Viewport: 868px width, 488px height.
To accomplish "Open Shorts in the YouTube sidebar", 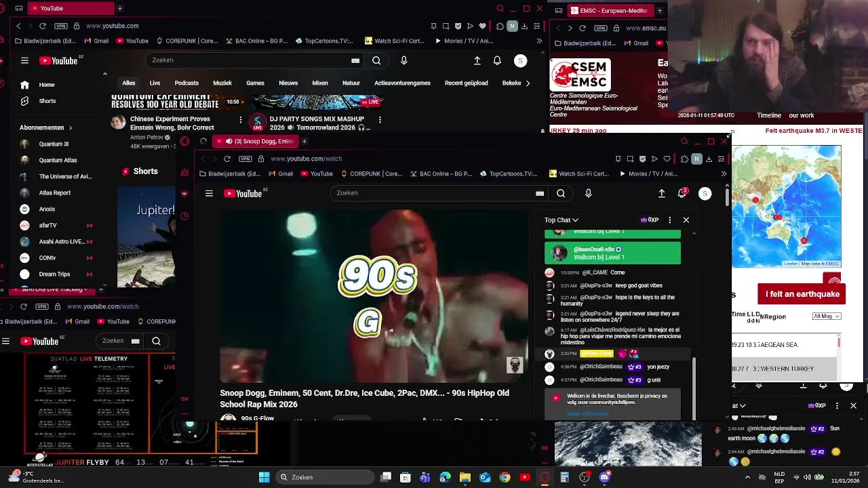I will coord(47,101).
